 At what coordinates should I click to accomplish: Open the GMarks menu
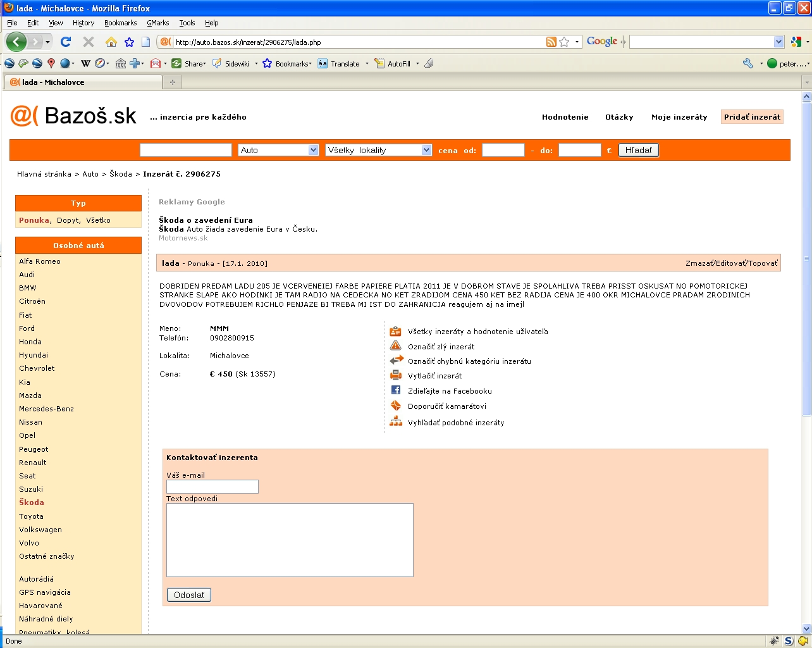tap(158, 23)
